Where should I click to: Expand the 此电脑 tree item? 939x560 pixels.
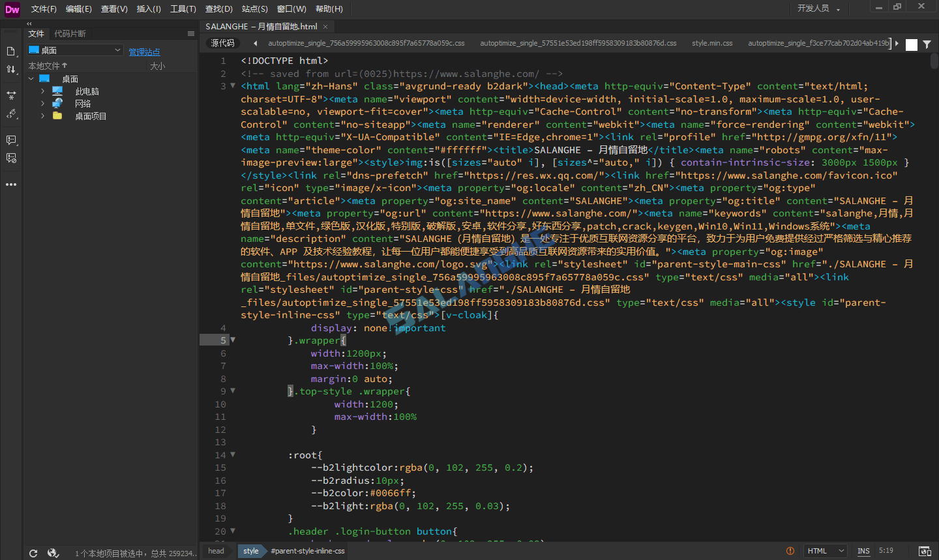pyautogui.click(x=42, y=91)
